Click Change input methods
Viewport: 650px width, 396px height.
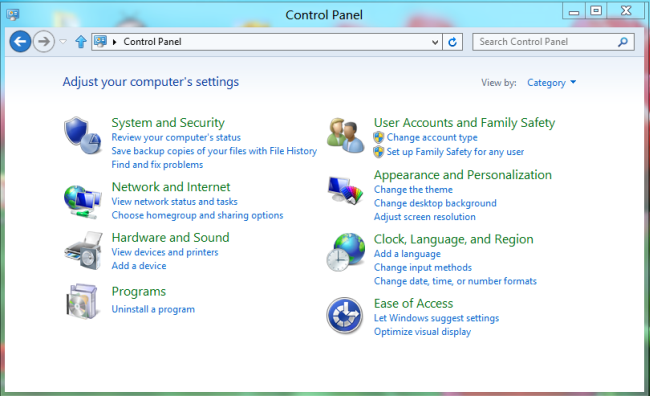tap(423, 267)
